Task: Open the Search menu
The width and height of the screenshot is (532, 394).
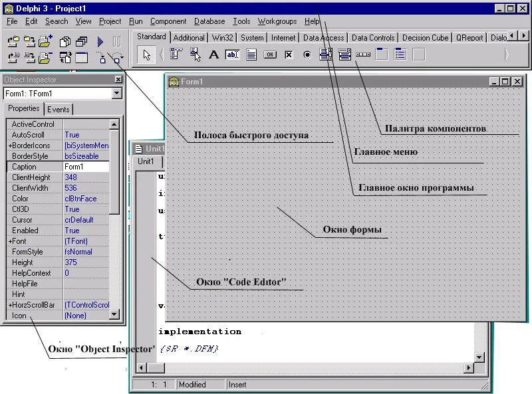Action: [x=57, y=21]
